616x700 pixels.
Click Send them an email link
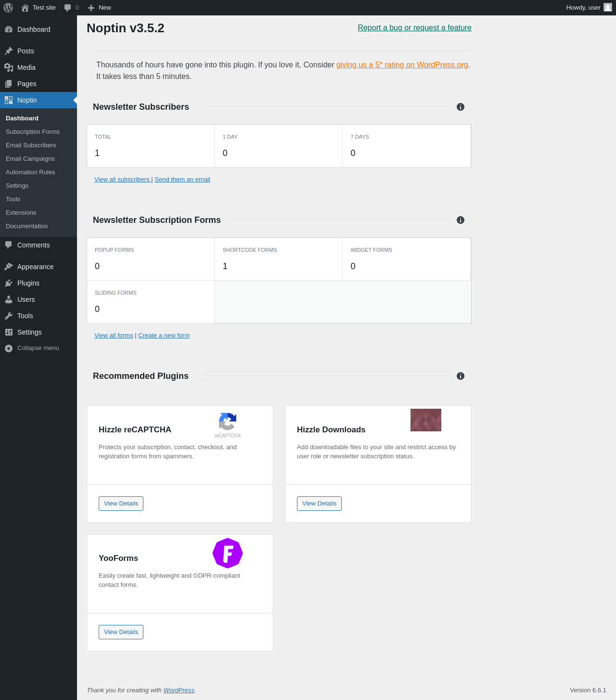click(182, 180)
